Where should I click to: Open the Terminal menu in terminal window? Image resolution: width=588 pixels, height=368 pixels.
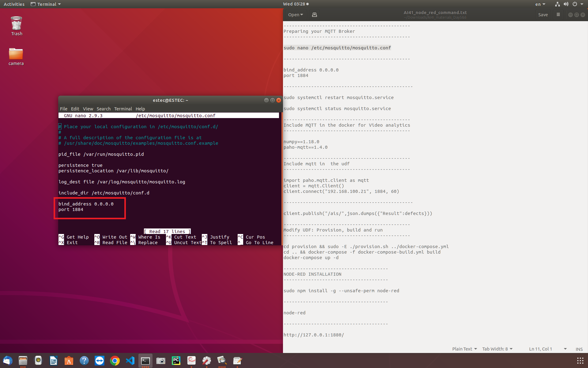pyautogui.click(x=123, y=109)
